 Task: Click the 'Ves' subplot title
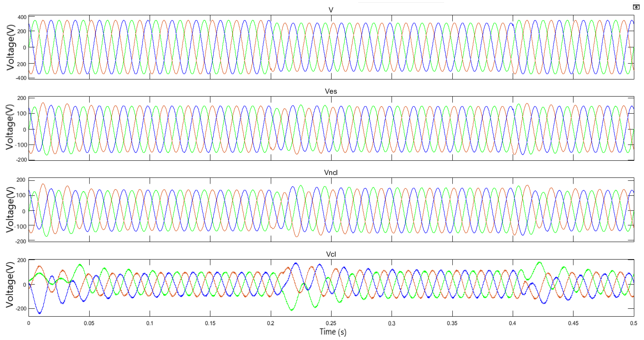coord(331,91)
